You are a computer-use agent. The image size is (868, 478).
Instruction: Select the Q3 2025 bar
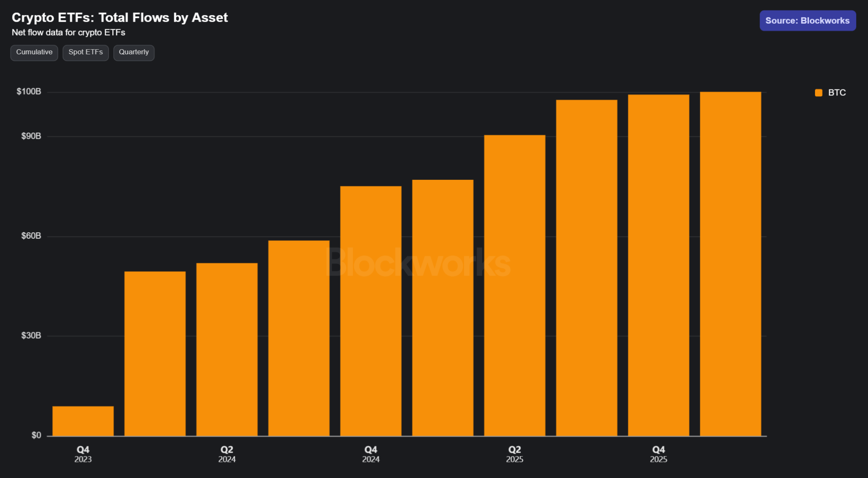(587, 268)
